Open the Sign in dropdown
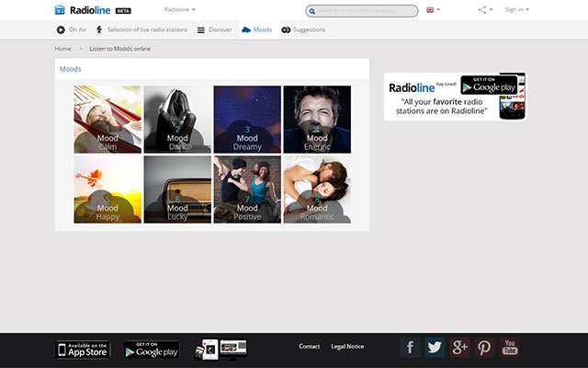This screenshot has width=588, height=368. 516,9
